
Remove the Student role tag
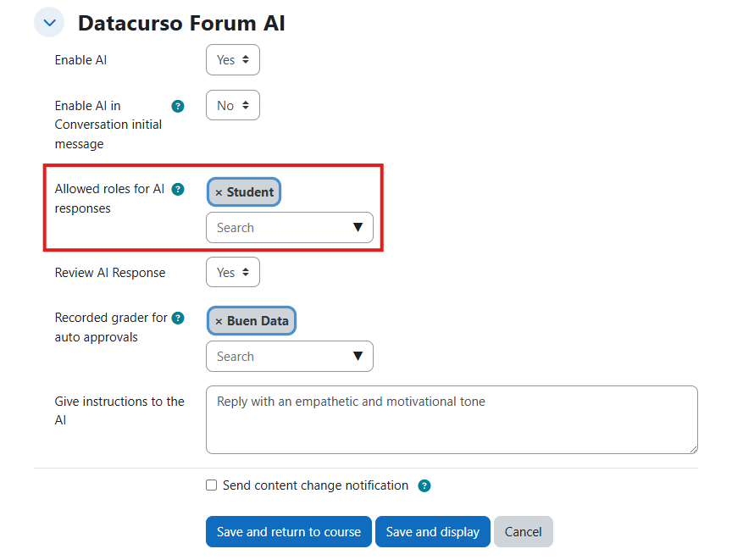[x=219, y=192]
